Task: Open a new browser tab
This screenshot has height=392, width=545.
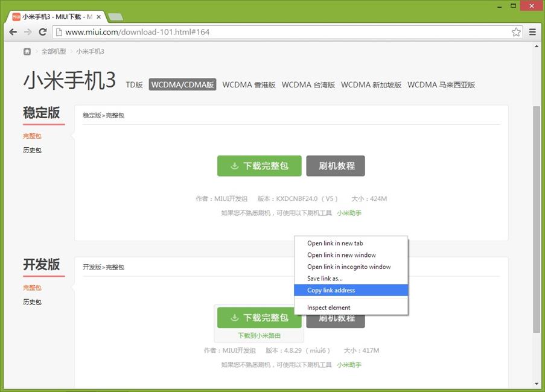Action: pyautogui.click(x=115, y=17)
